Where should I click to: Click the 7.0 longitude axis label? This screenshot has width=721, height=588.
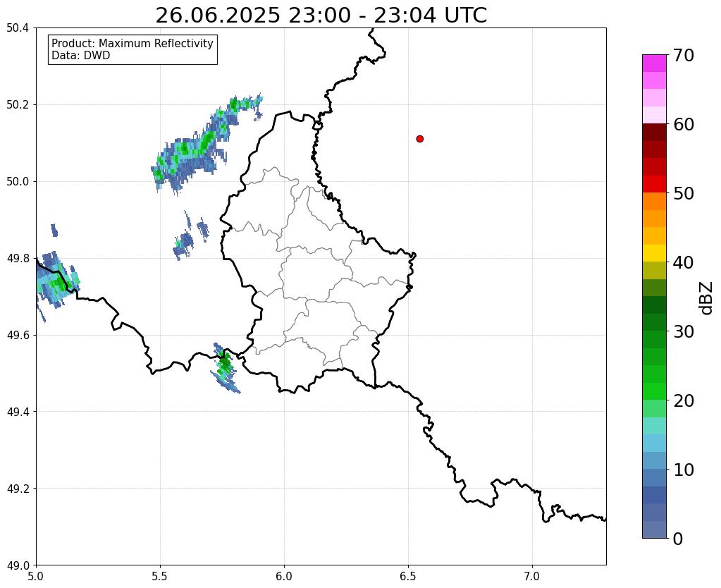tap(532, 576)
